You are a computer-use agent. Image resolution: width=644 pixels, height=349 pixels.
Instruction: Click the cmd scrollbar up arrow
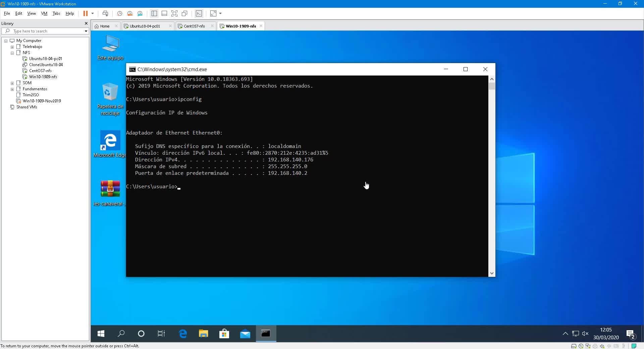coord(492,79)
